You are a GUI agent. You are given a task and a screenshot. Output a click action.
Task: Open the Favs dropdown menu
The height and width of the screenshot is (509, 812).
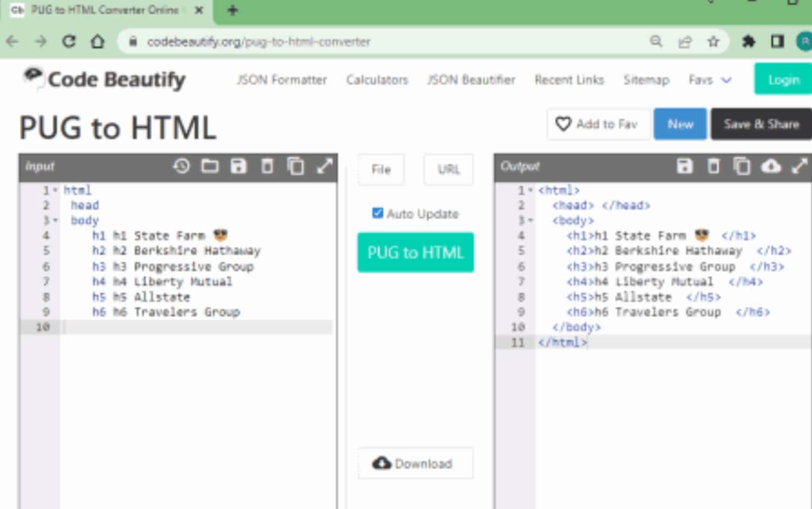point(710,80)
